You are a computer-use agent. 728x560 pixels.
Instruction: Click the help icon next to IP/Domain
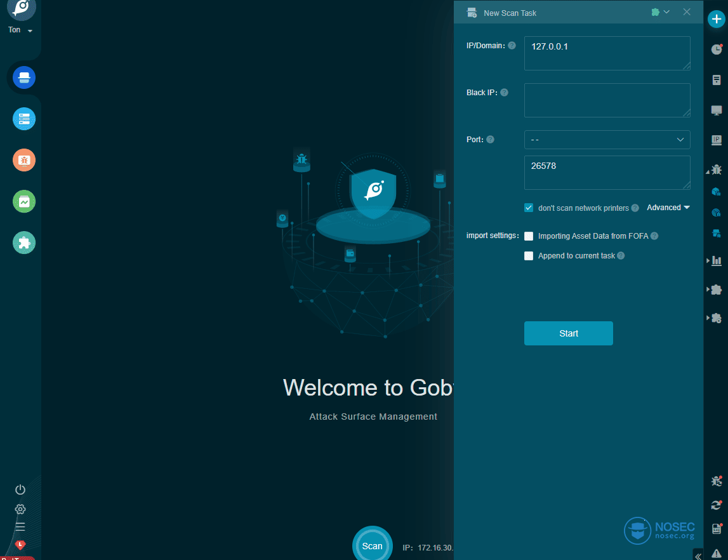(x=512, y=46)
